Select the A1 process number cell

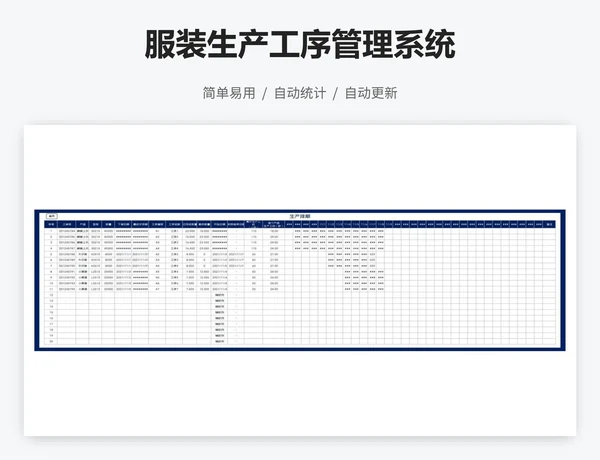pyautogui.click(x=157, y=231)
